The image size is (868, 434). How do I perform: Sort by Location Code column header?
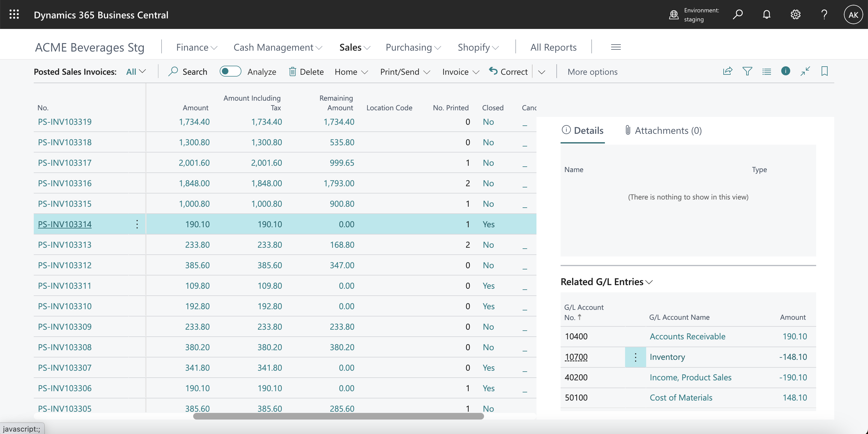(x=389, y=108)
